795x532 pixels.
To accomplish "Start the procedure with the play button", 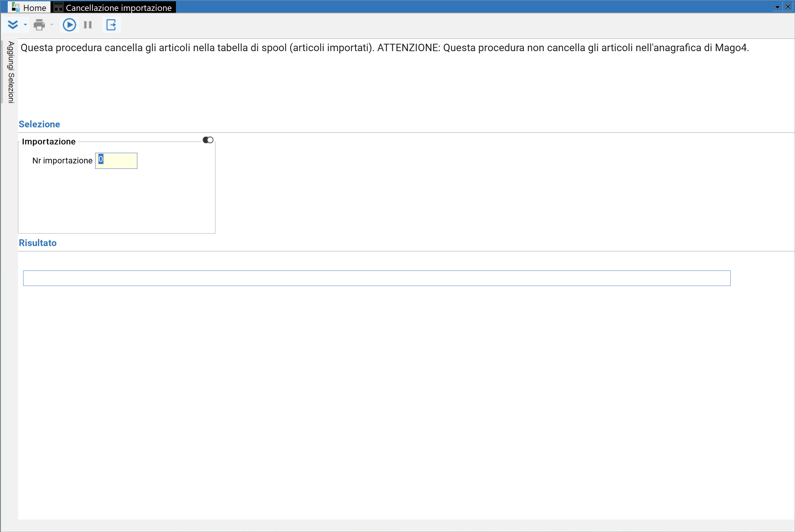I will coord(69,25).
